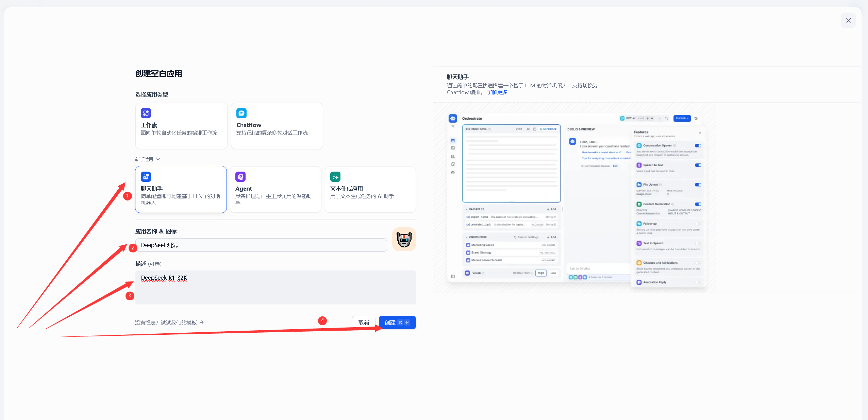
Task: Select the Chatflow app type icon
Action: [x=241, y=113]
